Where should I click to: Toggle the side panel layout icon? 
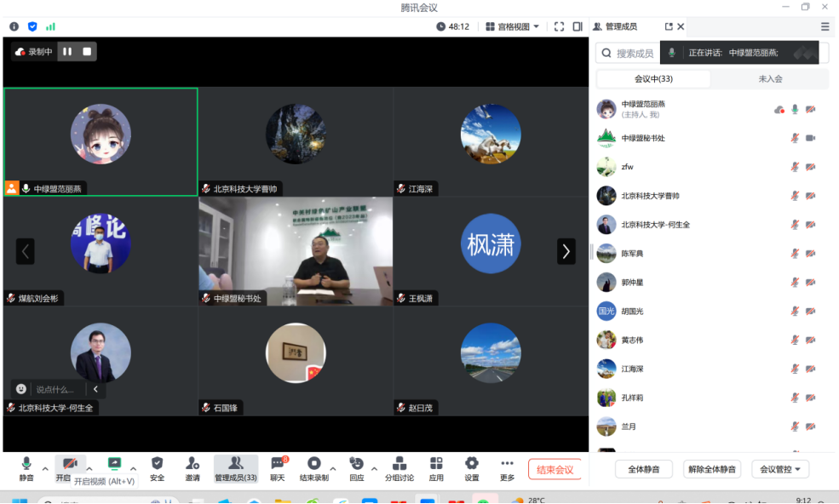tap(578, 26)
